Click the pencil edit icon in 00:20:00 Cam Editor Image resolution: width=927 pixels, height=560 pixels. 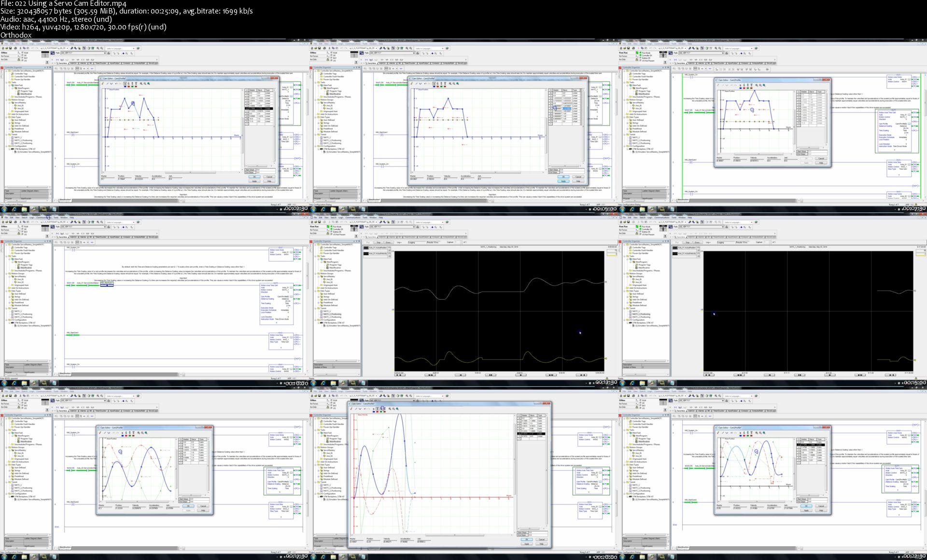tap(351, 409)
